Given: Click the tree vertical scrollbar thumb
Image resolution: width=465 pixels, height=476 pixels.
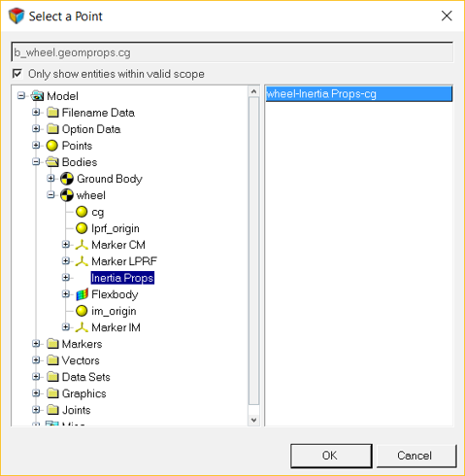Looking at the screenshot, I should pos(254,251).
